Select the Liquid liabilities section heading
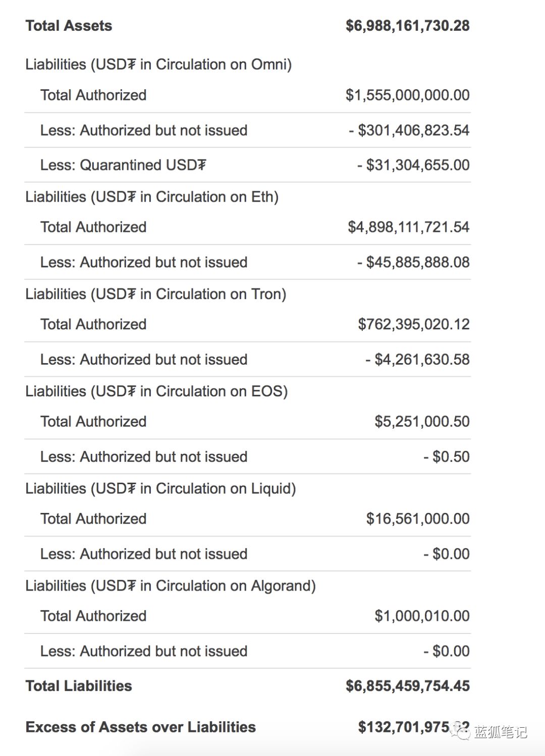545x756 pixels. tap(160, 489)
